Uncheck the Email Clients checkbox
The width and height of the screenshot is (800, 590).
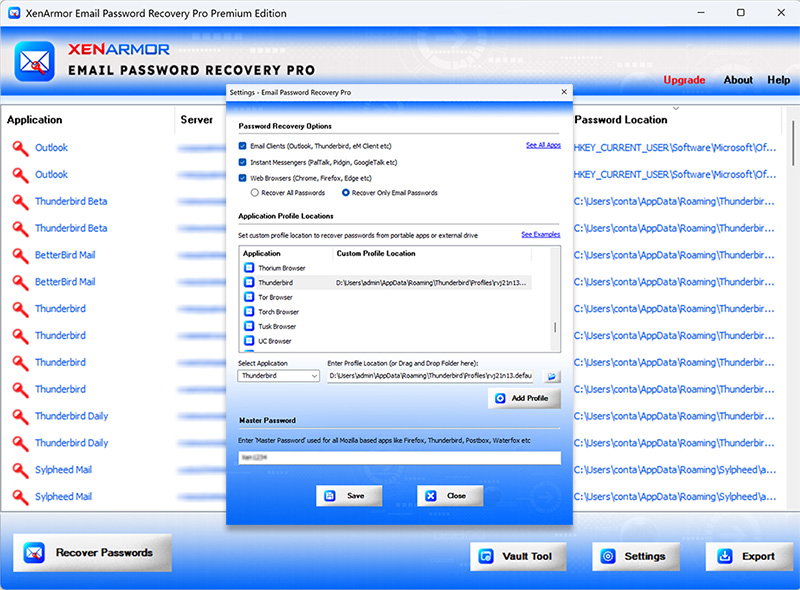point(243,146)
